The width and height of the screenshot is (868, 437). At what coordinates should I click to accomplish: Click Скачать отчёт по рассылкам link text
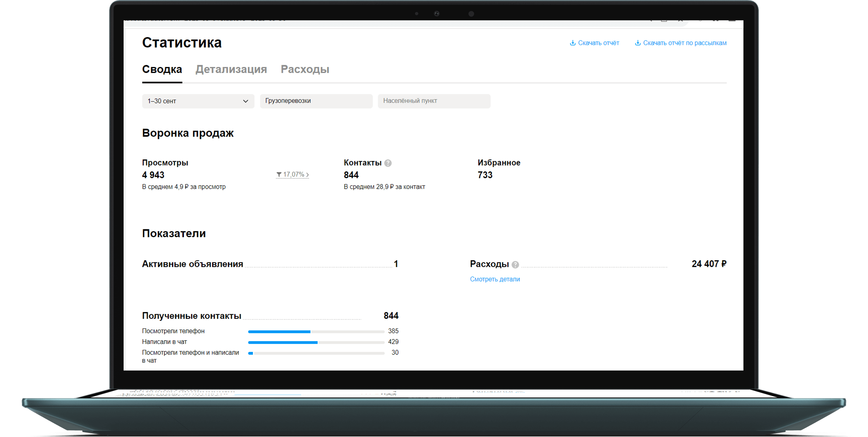pyautogui.click(x=684, y=43)
